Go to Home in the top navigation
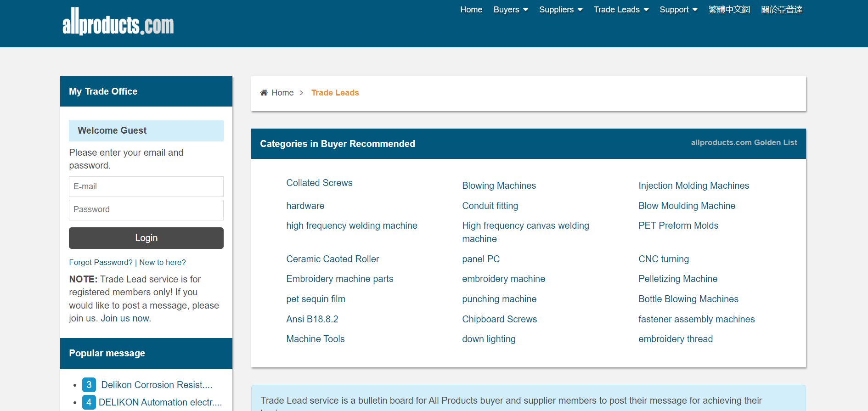 point(471,10)
